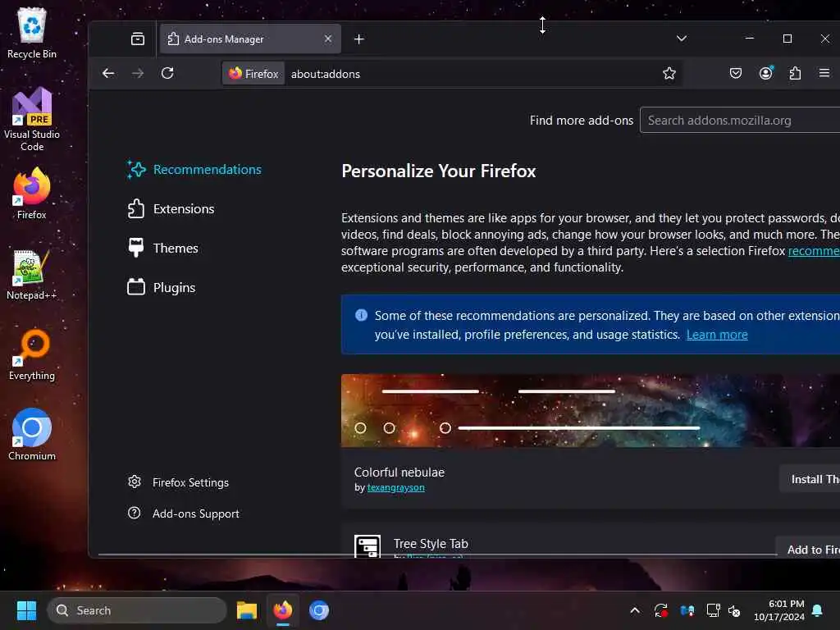This screenshot has height=630, width=840.
Task: Open File Explorer from the taskbar
Action: point(247,610)
